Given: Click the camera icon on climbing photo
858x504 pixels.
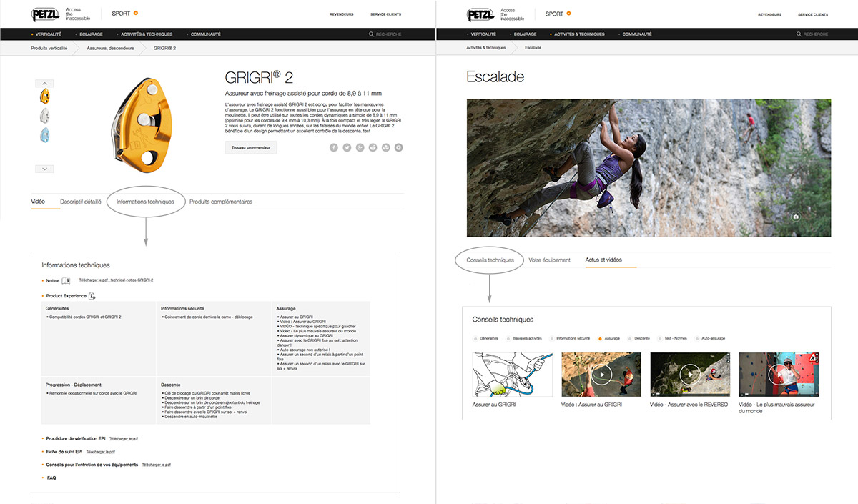Looking at the screenshot, I should point(795,217).
